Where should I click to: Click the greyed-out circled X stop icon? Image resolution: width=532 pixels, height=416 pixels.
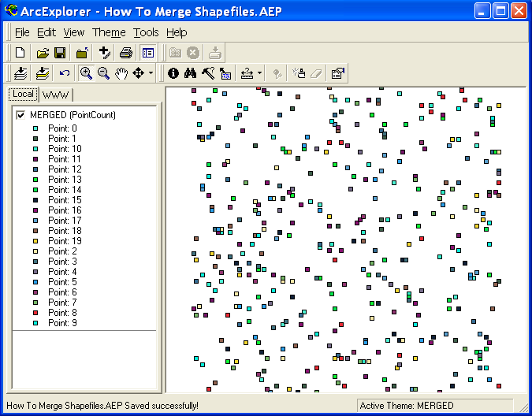click(x=193, y=53)
